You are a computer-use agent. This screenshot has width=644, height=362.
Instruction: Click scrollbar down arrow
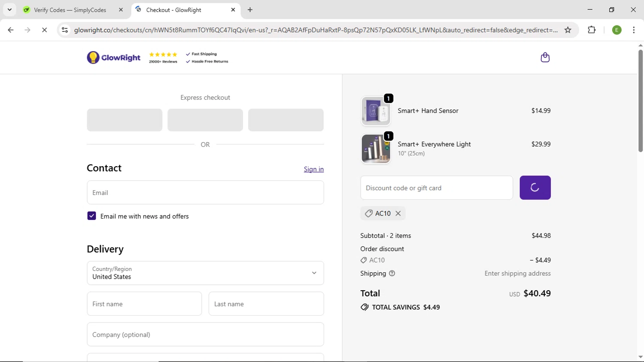click(640, 357)
